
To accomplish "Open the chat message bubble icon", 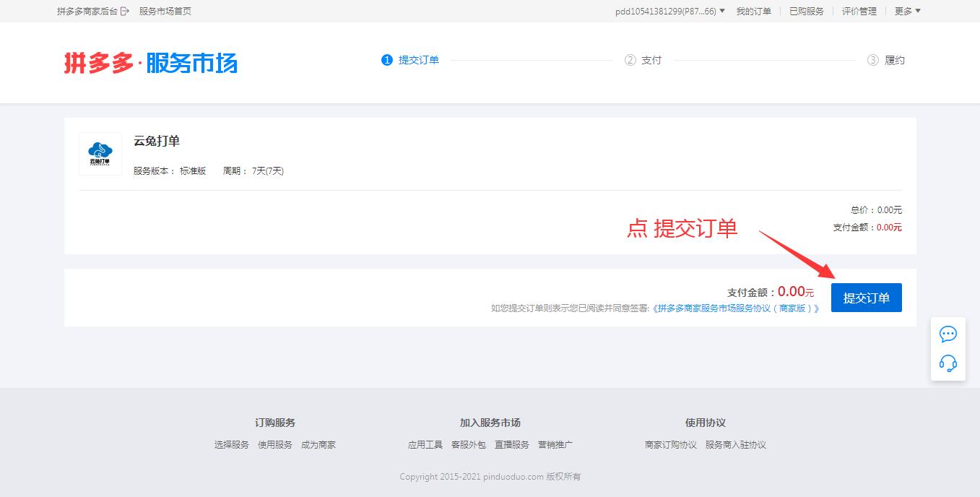I will 948,334.
